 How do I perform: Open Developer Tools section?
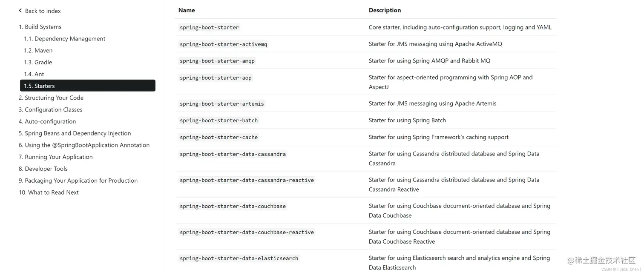[x=43, y=169]
